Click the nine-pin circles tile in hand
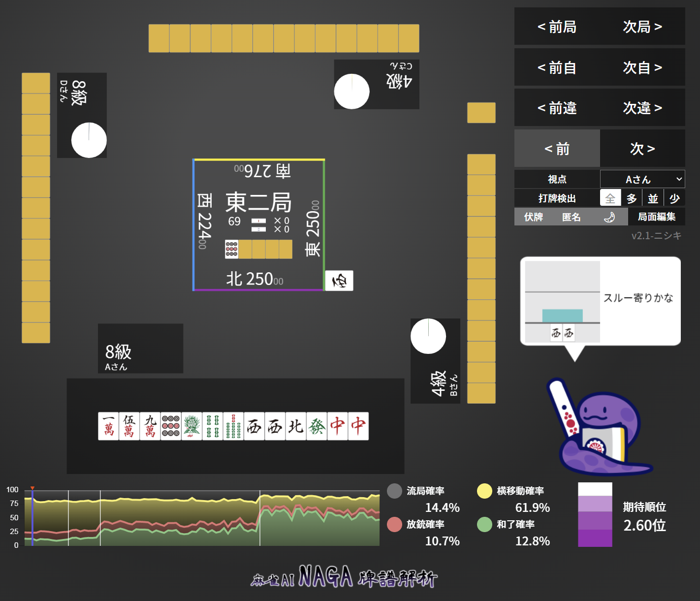700x601 pixels. pos(171,426)
